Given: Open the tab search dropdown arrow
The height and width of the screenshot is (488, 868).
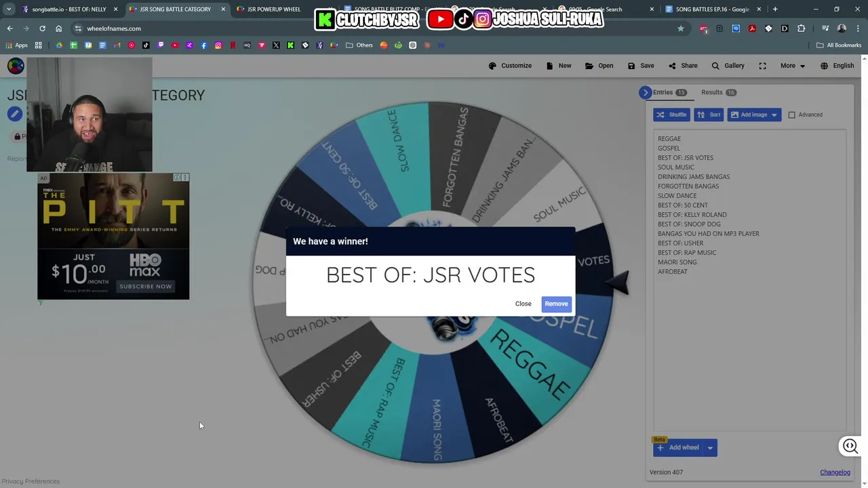Looking at the screenshot, I should pyautogui.click(x=9, y=9).
